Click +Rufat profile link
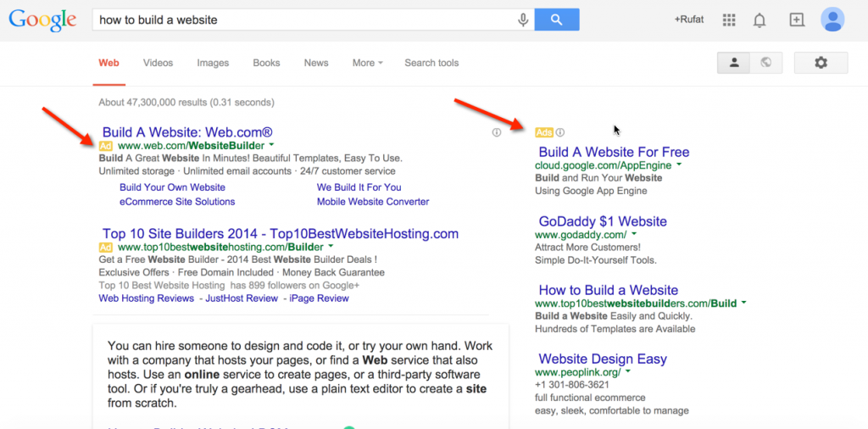The image size is (868, 429). click(688, 20)
